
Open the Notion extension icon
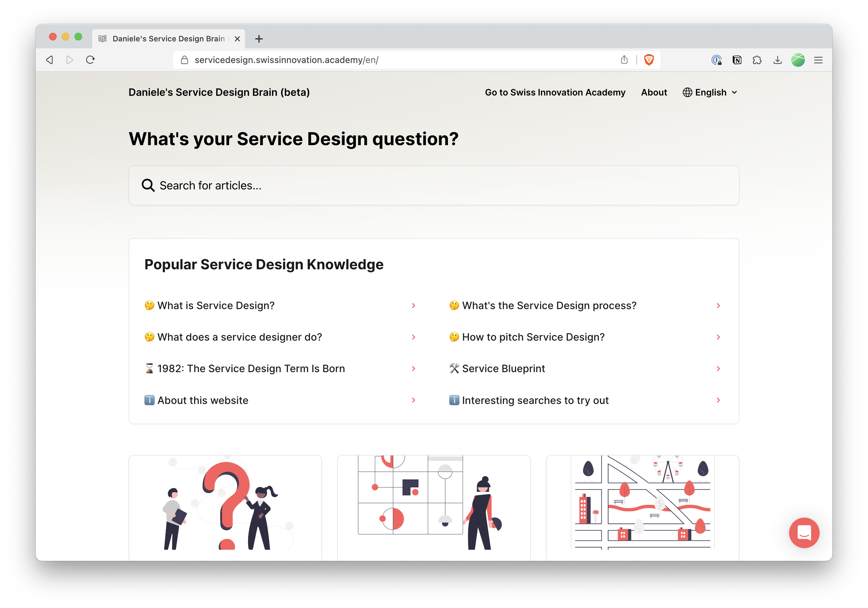click(x=737, y=60)
